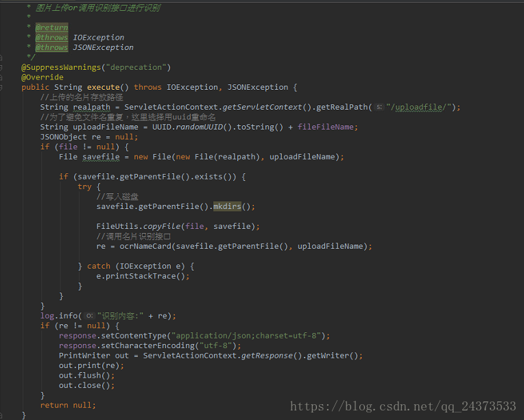Click the UUID class name
Image resolution: width=524 pixels, height=420 pixels.
click(x=162, y=127)
